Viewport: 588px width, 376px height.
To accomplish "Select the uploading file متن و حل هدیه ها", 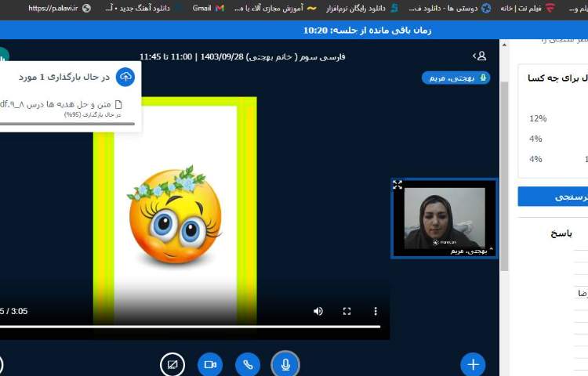I will 61,104.
